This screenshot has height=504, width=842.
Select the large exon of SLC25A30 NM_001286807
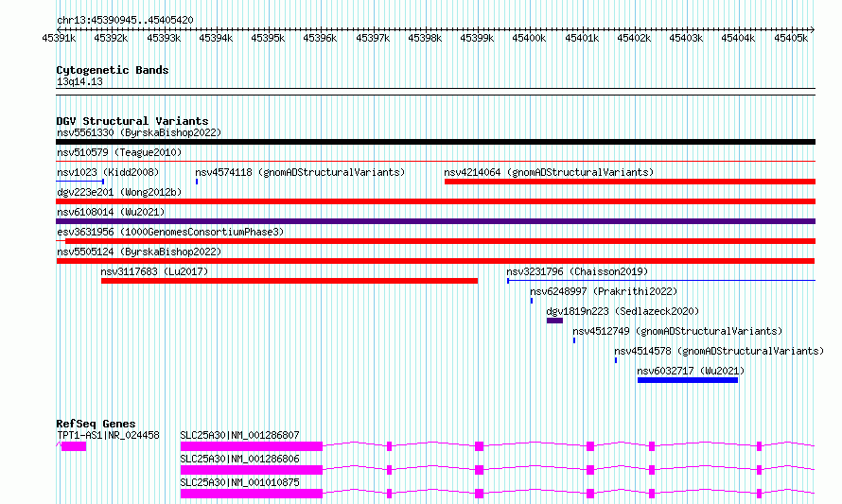point(252,446)
